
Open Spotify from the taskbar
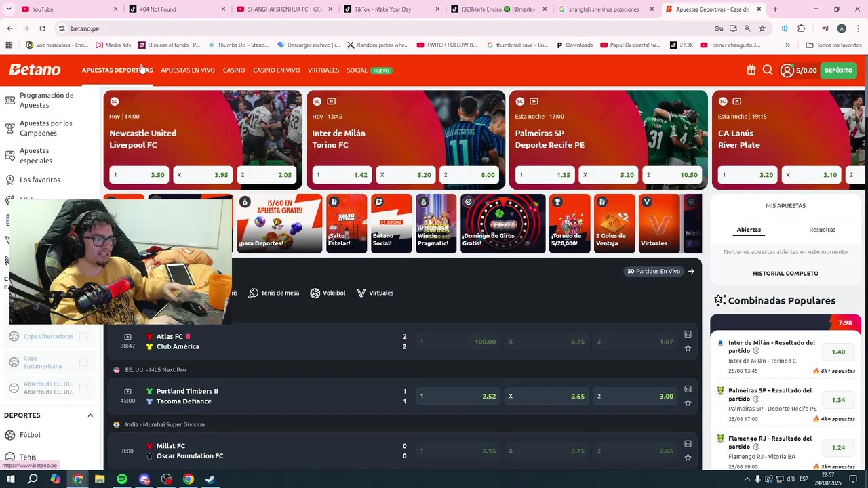coord(122,479)
